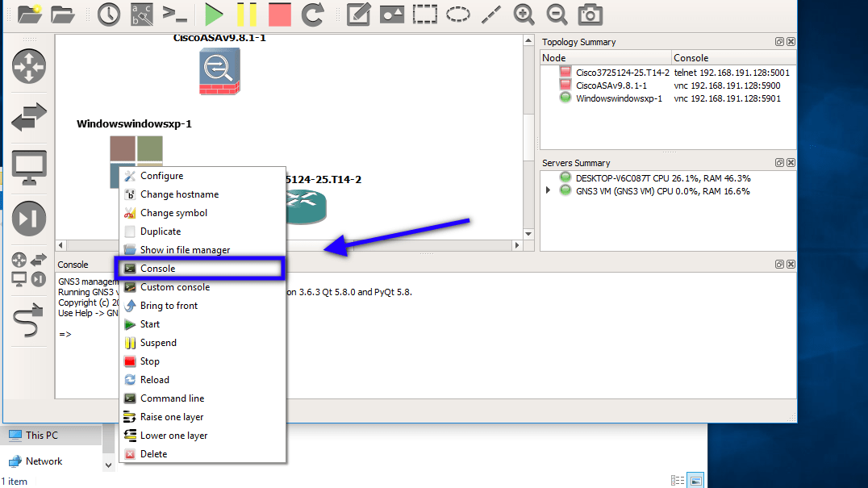Click the canvas scroll up arrow

pyautogui.click(x=528, y=40)
